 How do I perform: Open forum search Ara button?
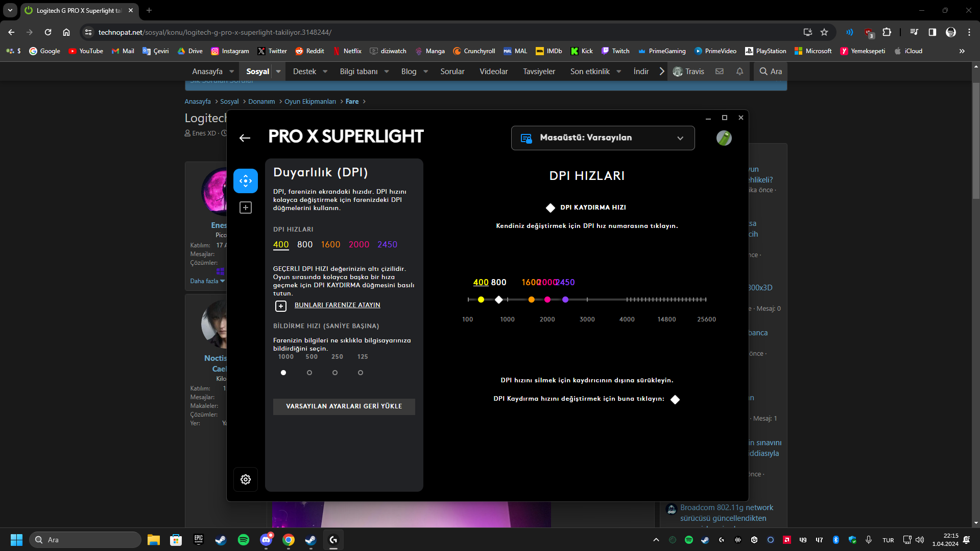point(771,72)
